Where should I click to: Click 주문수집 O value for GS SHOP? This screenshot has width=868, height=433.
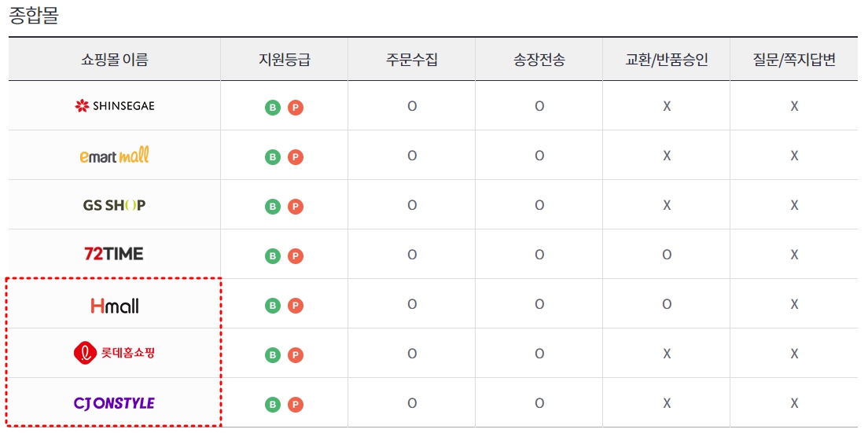coord(412,205)
